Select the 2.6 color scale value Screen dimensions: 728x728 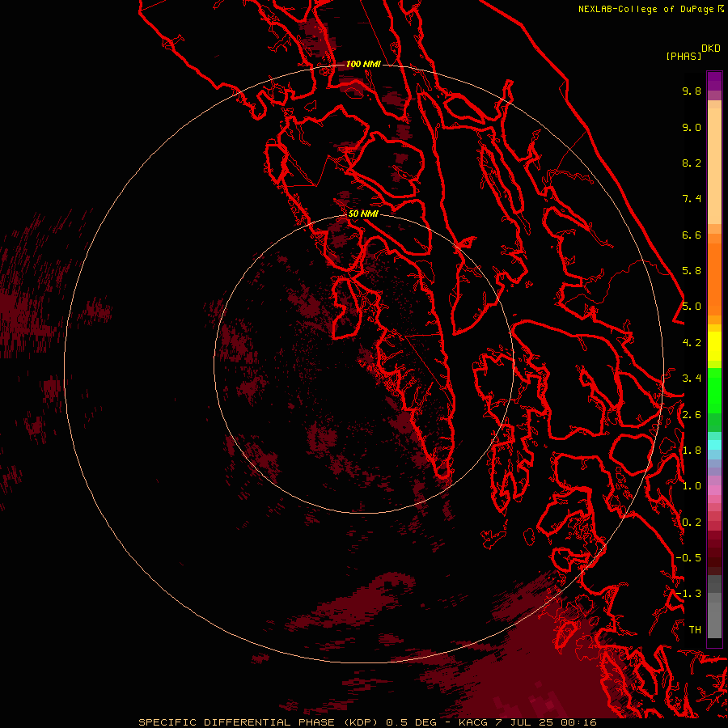(692, 415)
